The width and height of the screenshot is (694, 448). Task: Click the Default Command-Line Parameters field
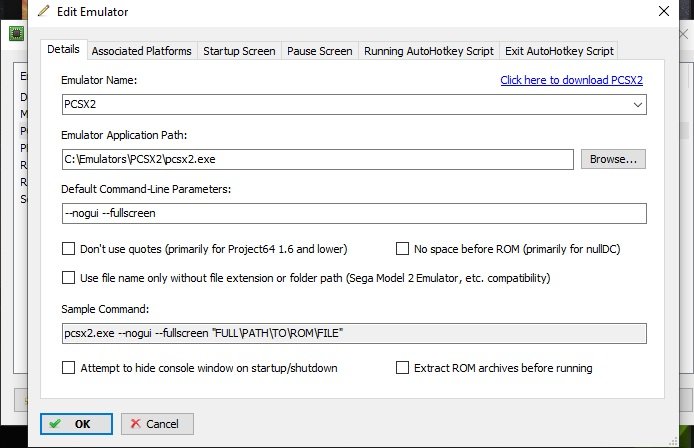354,213
